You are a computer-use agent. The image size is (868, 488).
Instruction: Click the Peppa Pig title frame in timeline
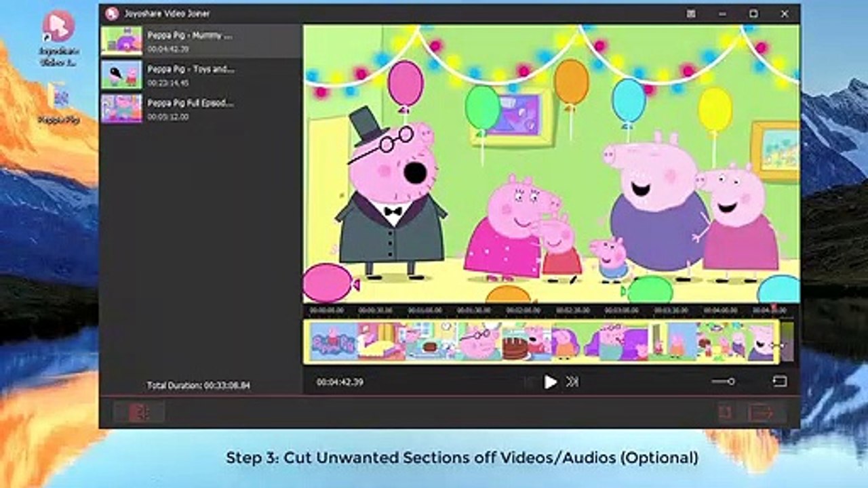pos(334,342)
